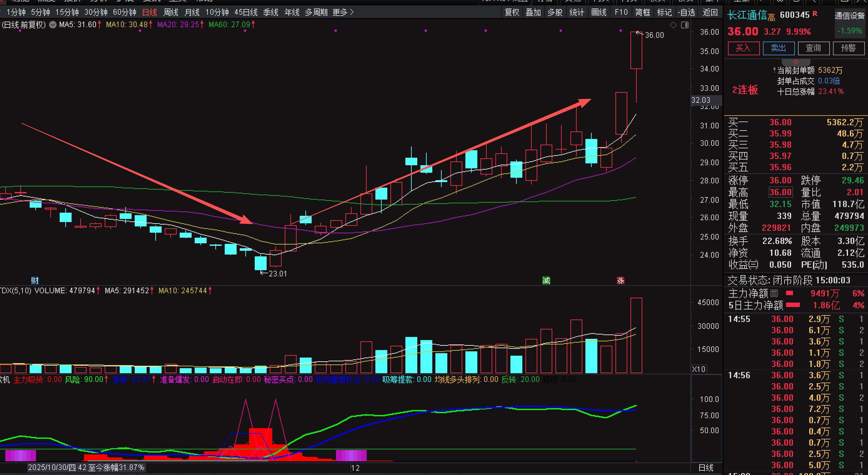Switch to the 周线 period tab
Screen dimensions: 868x475
pyautogui.click(x=170, y=12)
